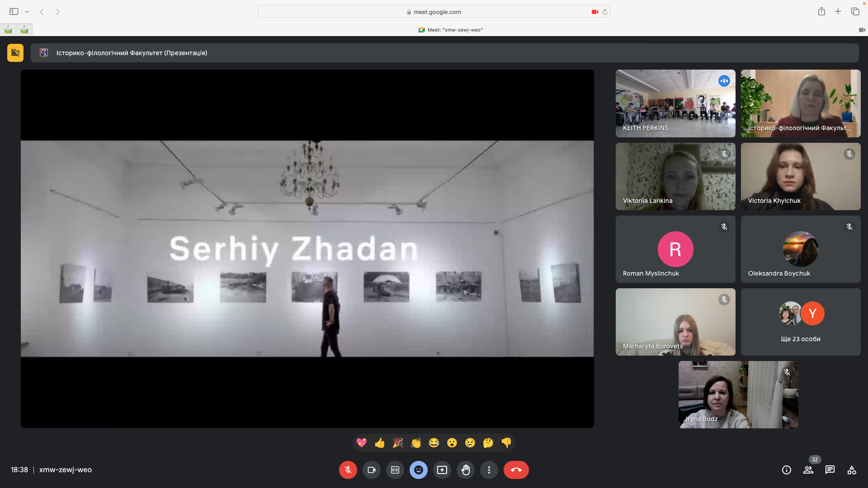
Task: Click the meeting code xmw-zewj-weo
Action: click(66, 470)
